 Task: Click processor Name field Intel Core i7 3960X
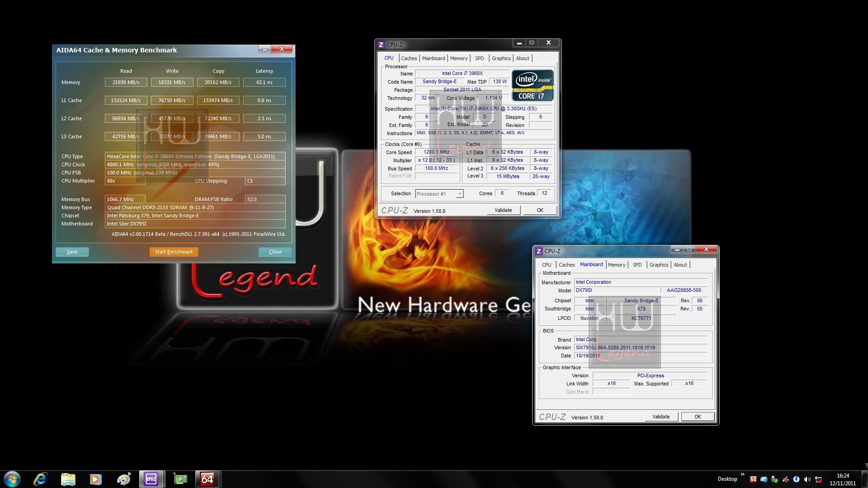[x=462, y=73]
